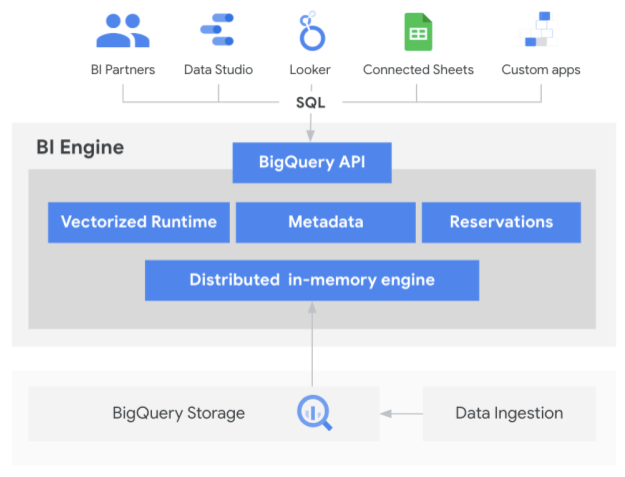625x477 pixels.
Task: Click the Data Ingestion box
Action: coord(509,414)
